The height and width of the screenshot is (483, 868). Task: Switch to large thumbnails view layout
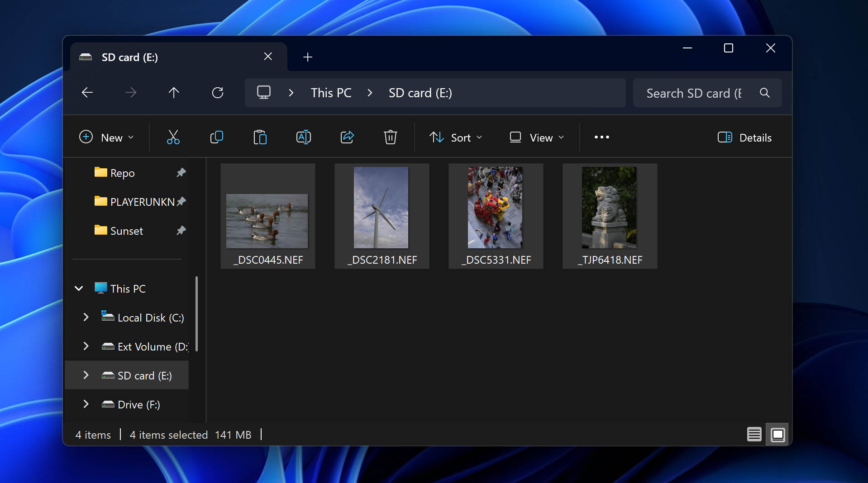pos(777,435)
